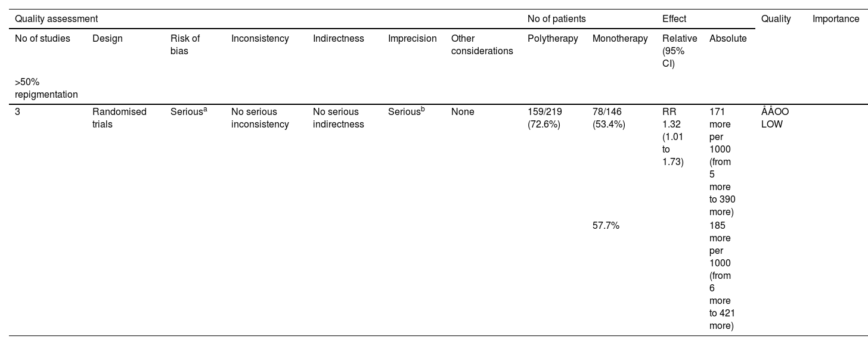Select the 'Importance' column header
The height and width of the screenshot is (345, 868).
click(x=836, y=19)
